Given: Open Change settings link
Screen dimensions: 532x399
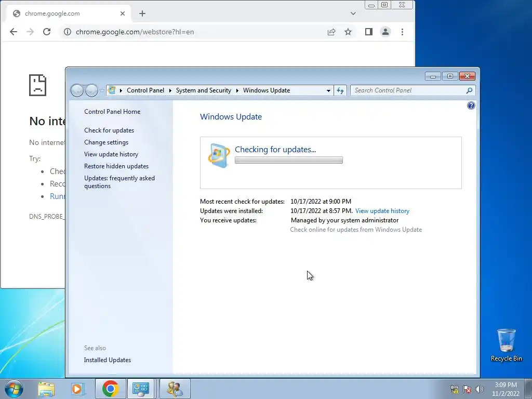Looking at the screenshot, I should point(106,142).
